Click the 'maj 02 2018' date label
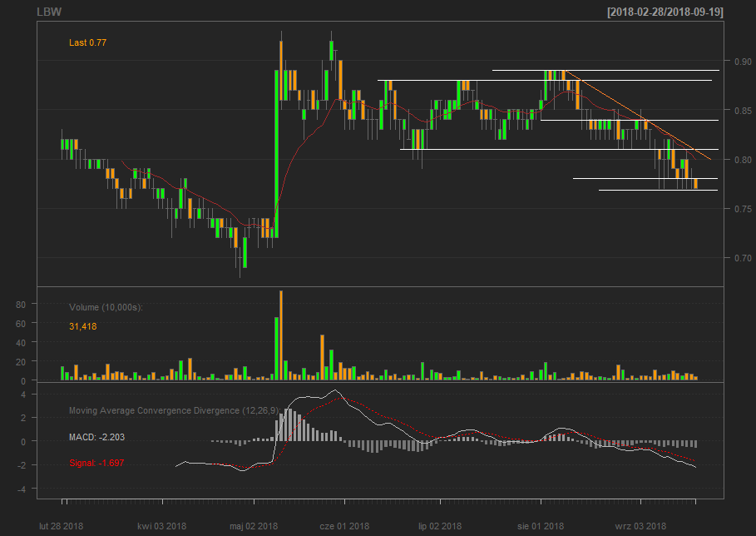The width and height of the screenshot is (756, 536). pyautogui.click(x=254, y=526)
